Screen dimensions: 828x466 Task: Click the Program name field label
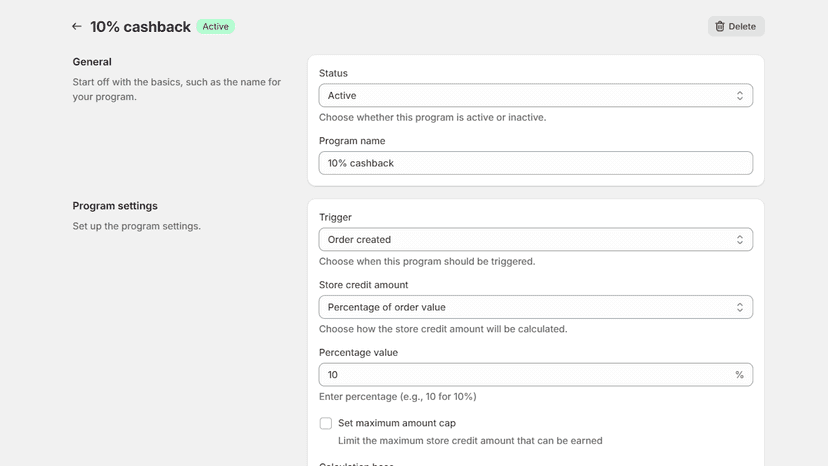[352, 141]
